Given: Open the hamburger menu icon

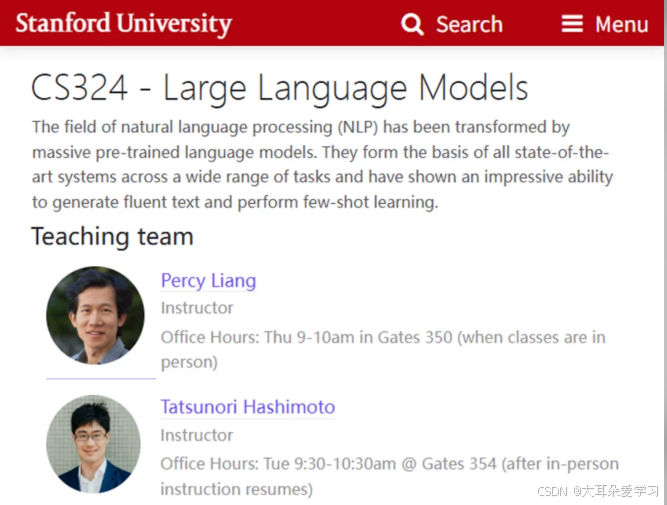Looking at the screenshot, I should tap(572, 24).
